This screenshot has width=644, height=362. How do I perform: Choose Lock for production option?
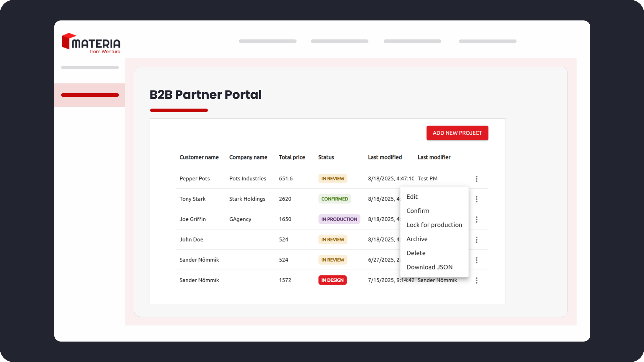click(x=434, y=225)
